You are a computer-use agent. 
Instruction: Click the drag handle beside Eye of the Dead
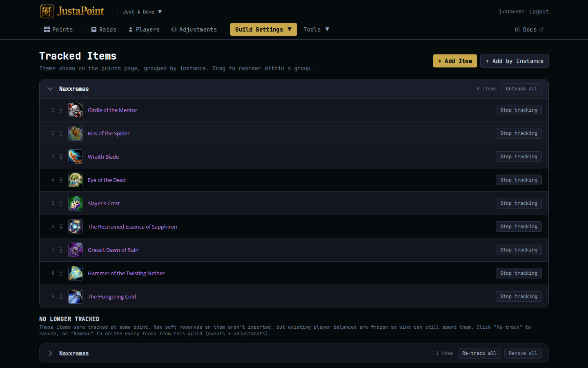coord(61,180)
